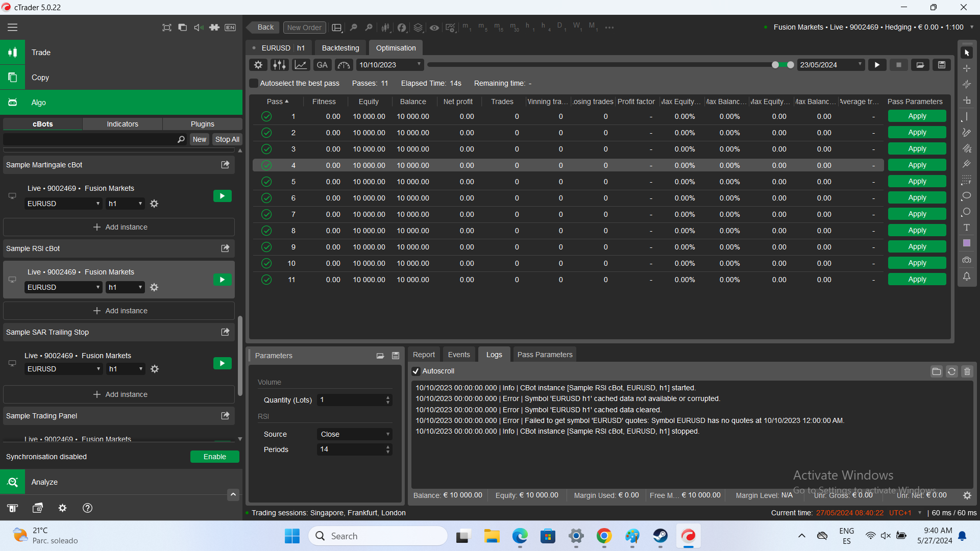Screen dimensions: 980x551
Task: Open the drawing color purple swatch
Action: (967, 243)
